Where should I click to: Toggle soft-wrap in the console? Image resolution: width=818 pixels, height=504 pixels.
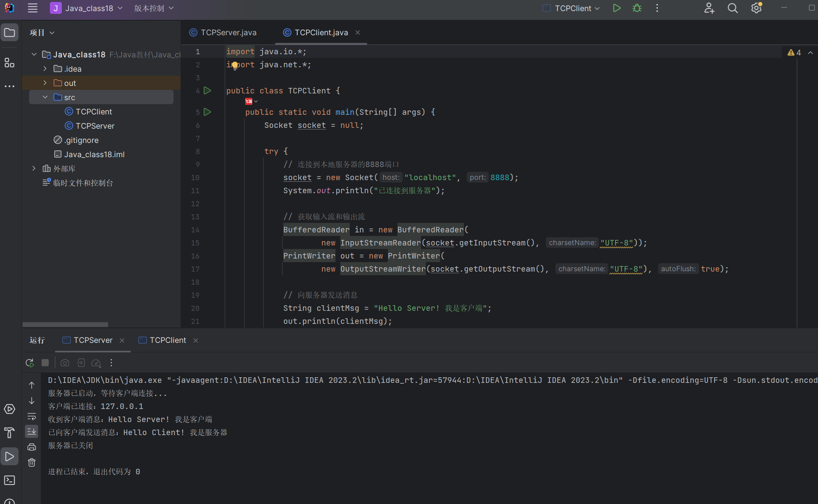pos(32,417)
